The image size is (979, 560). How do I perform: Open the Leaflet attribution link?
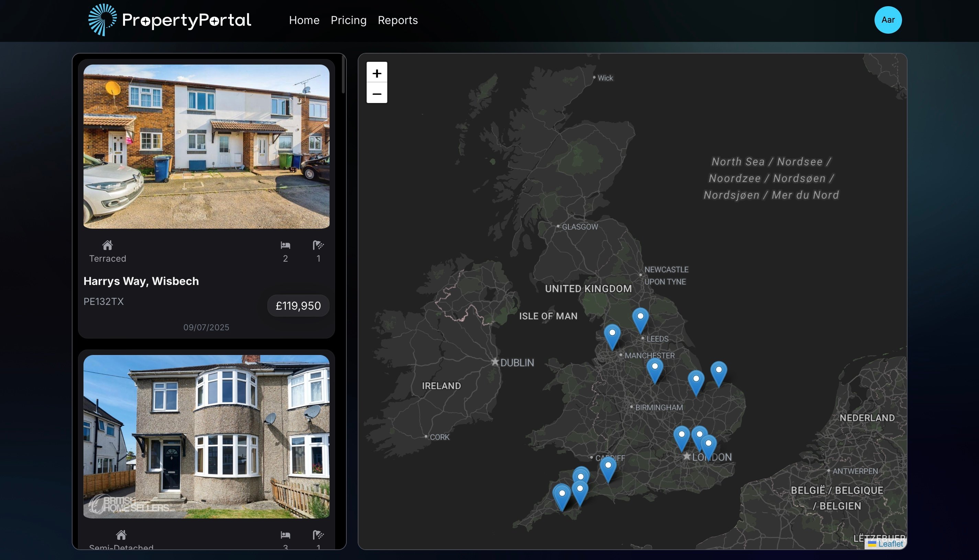[890, 544]
